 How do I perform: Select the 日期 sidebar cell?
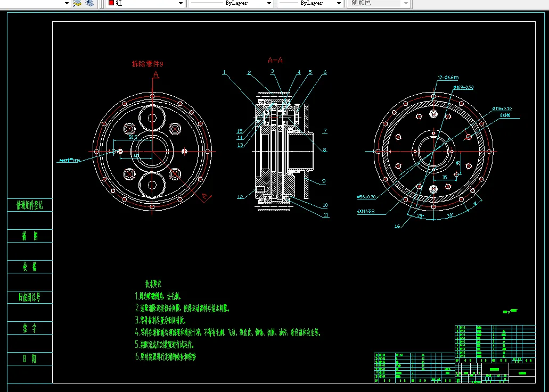tap(30, 359)
